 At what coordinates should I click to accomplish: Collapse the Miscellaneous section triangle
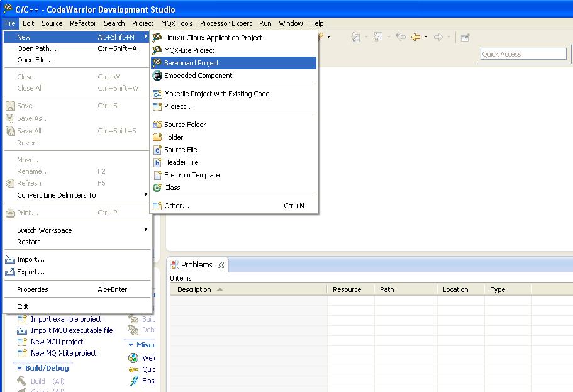point(130,345)
